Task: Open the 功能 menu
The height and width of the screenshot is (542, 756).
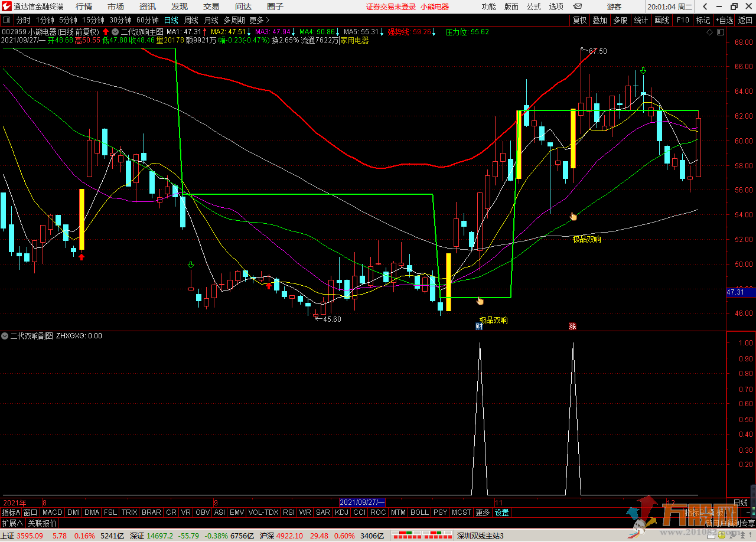Action: pos(488,6)
